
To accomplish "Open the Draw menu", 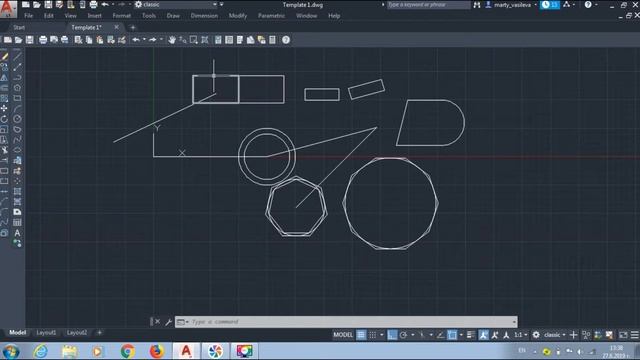I will pos(173,16).
